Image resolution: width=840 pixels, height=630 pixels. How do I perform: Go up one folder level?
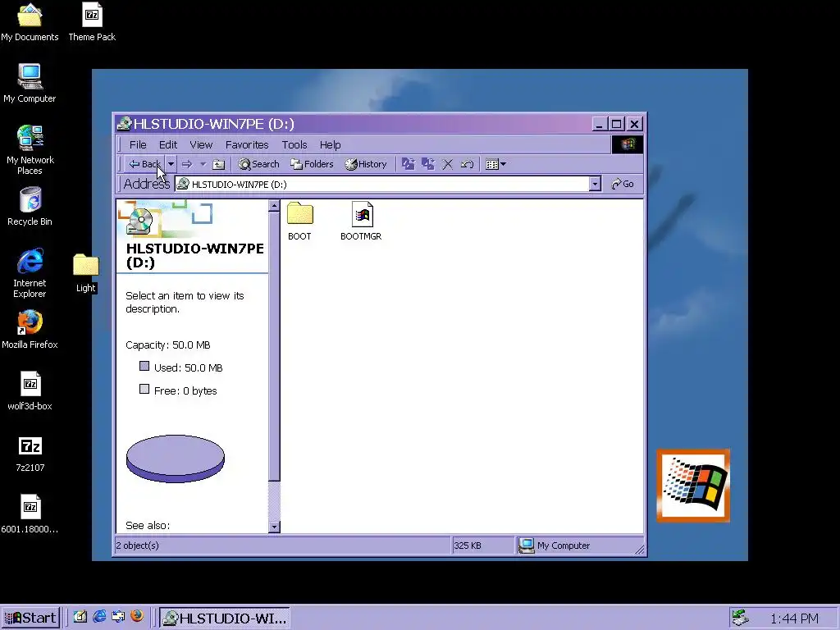(218, 164)
